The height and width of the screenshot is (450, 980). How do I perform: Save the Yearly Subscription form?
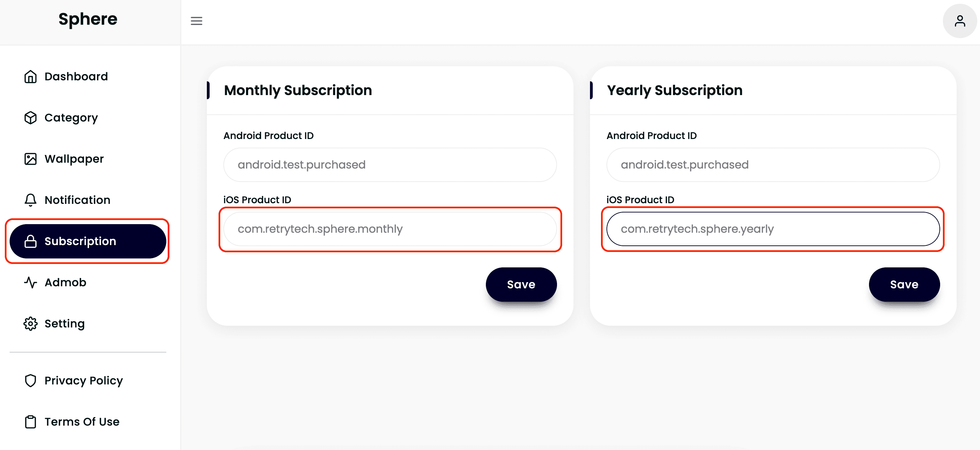pyautogui.click(x=904, y=284)
